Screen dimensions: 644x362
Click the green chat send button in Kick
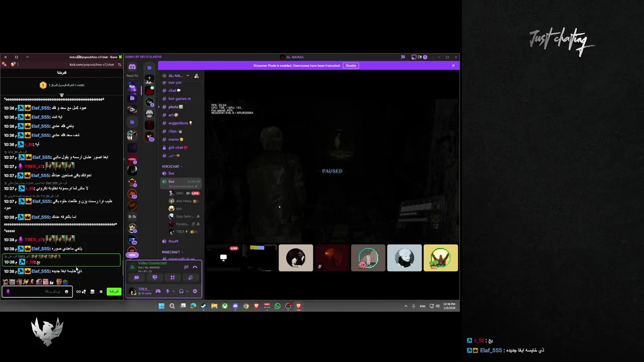point(114,292)
